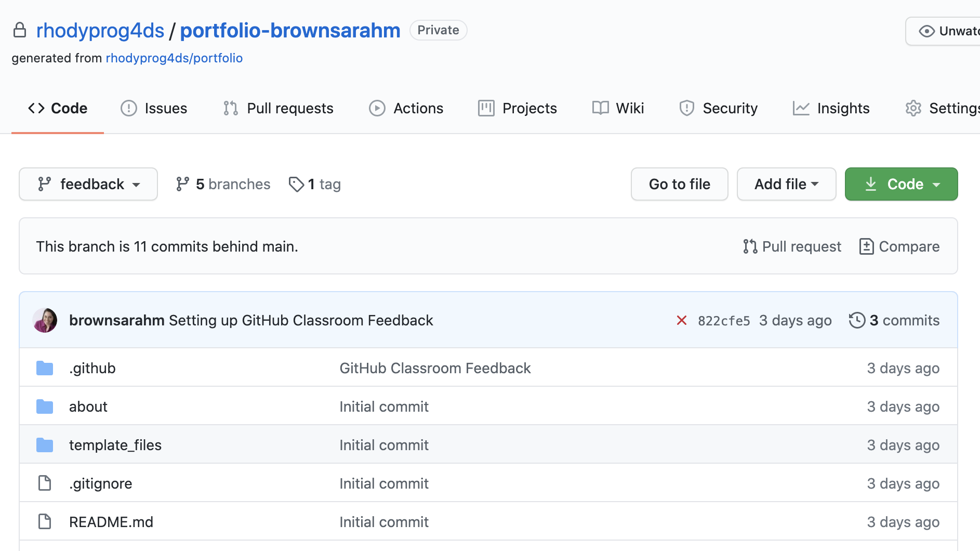Open the rhodyprog4ds/portfolio source link
This screenshot has height=551, width=980.
pyautogui.click(x=174, y=58)
